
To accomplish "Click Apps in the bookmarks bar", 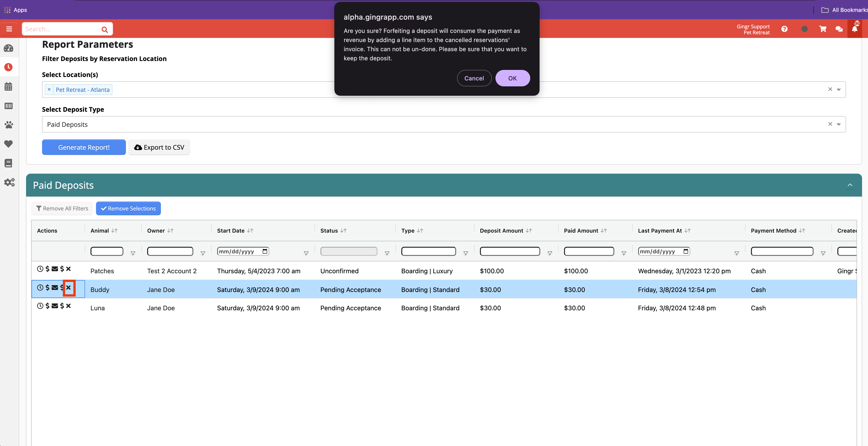I will point(16,10).
